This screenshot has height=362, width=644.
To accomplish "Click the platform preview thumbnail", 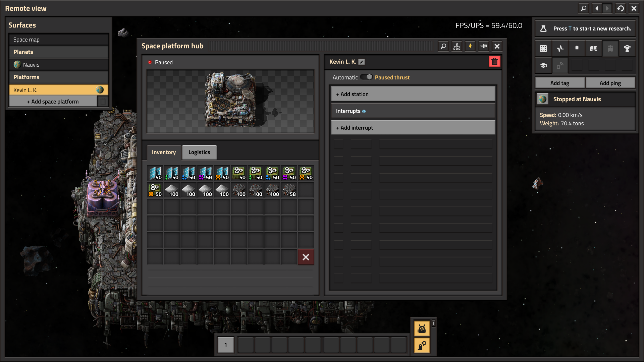I will tap(230, 101).
